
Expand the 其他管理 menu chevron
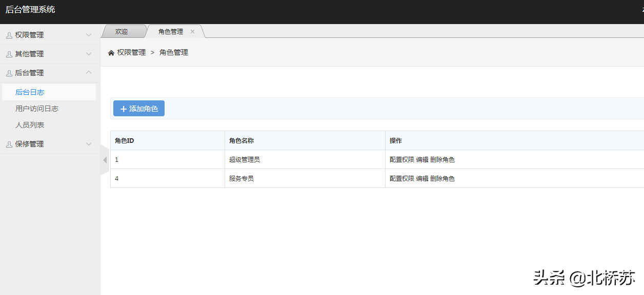tap(89, 54)
